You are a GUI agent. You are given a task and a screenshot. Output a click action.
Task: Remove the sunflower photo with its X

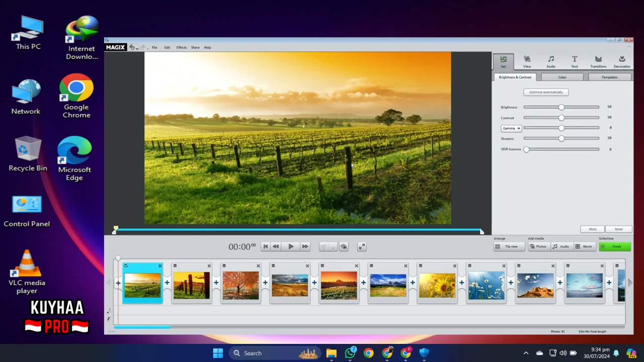pos(455,266)
